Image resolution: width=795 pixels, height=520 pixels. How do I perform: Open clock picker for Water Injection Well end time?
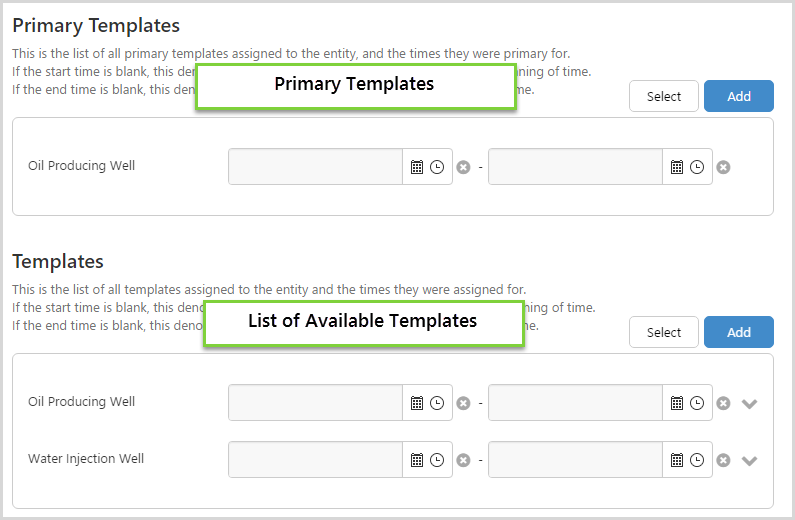pos(697,460)
